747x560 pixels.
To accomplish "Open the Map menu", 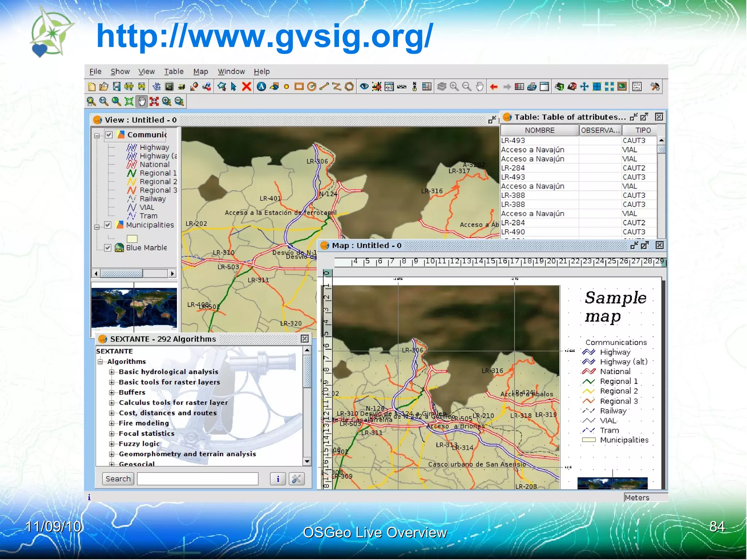I will pyautogui.click(x=201, y=71).
